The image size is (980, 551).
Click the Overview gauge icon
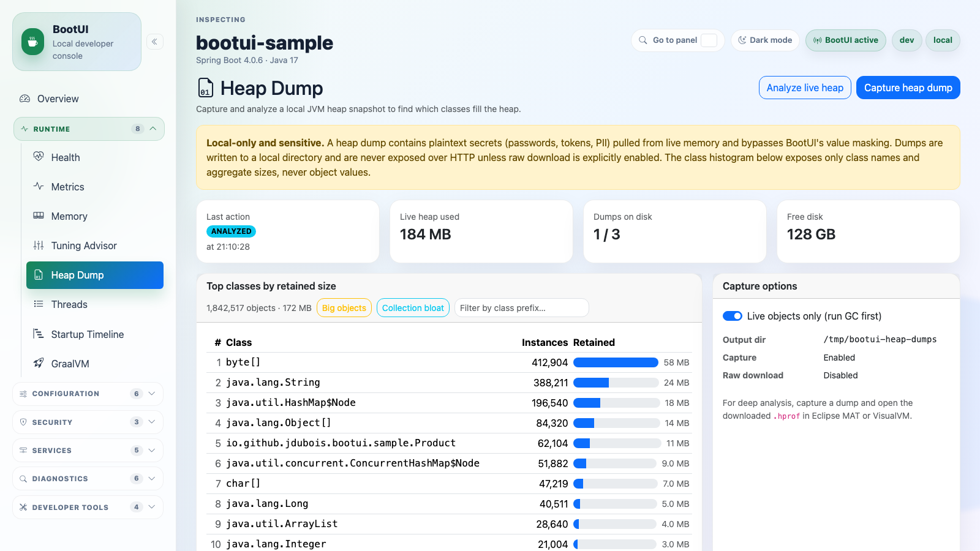click(x=24, y=99)
